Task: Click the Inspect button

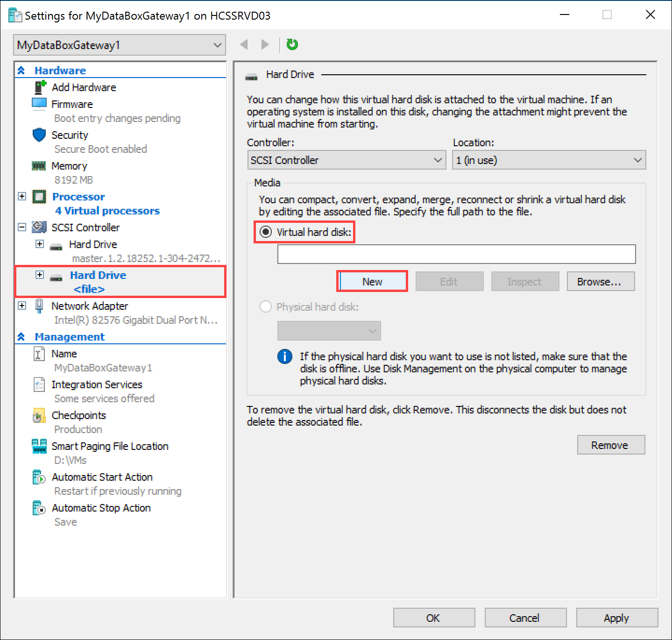Action: [x=525, y=282]
